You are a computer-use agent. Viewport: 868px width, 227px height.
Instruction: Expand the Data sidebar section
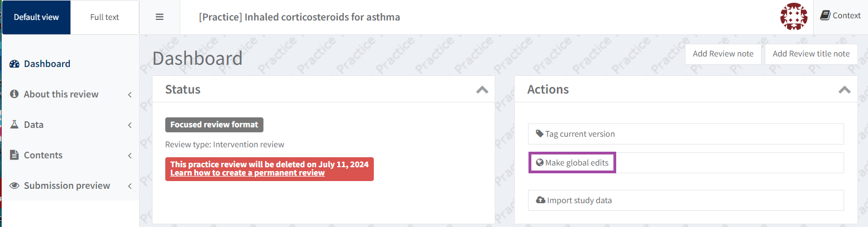pos(130,125)
